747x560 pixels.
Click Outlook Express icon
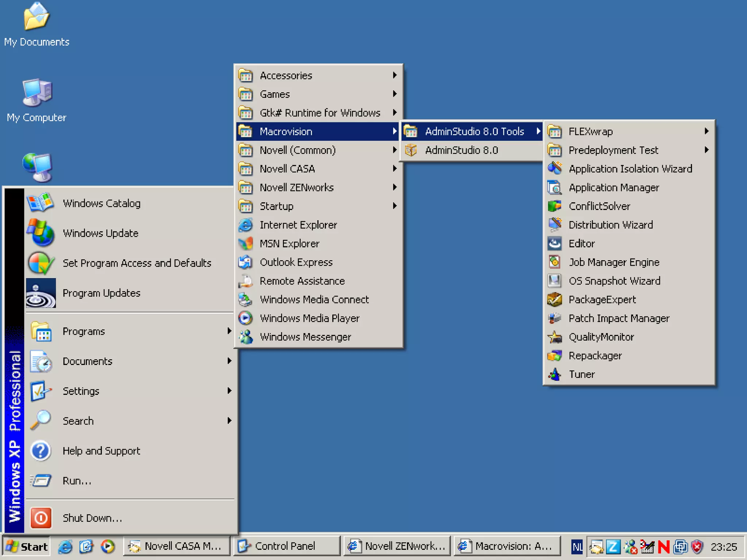(245, 262)
